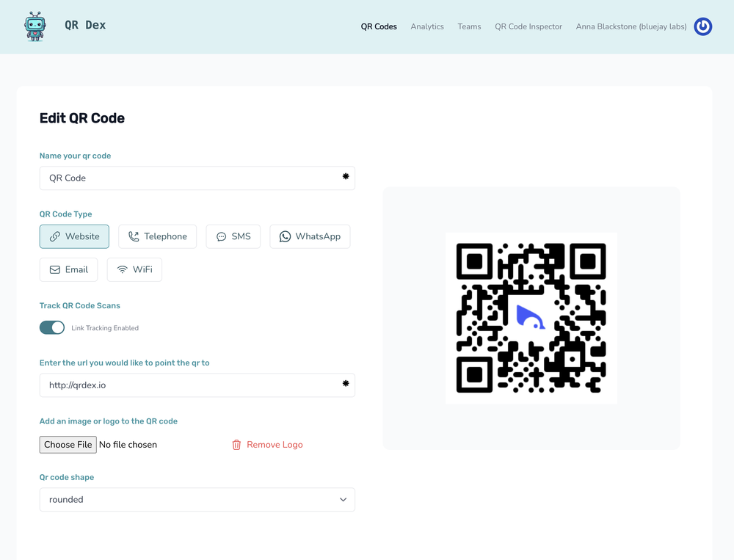
Task: Switch to the Analytics tab
Action: 426,26
